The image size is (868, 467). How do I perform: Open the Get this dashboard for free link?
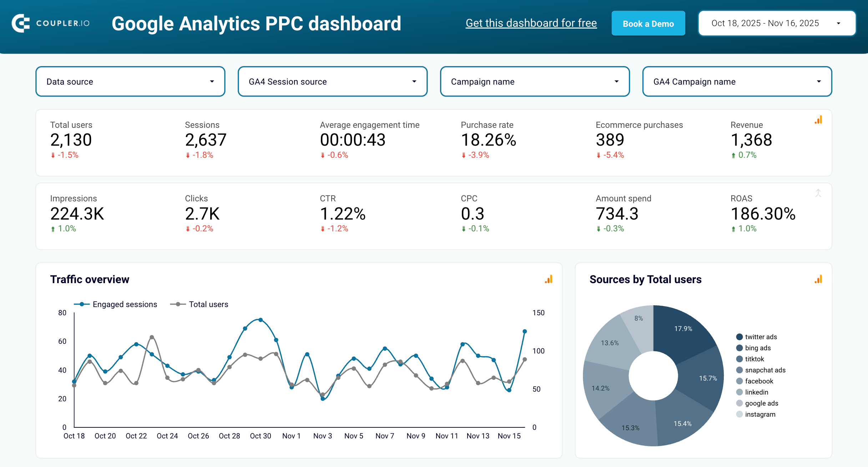[x=531, y=23]
